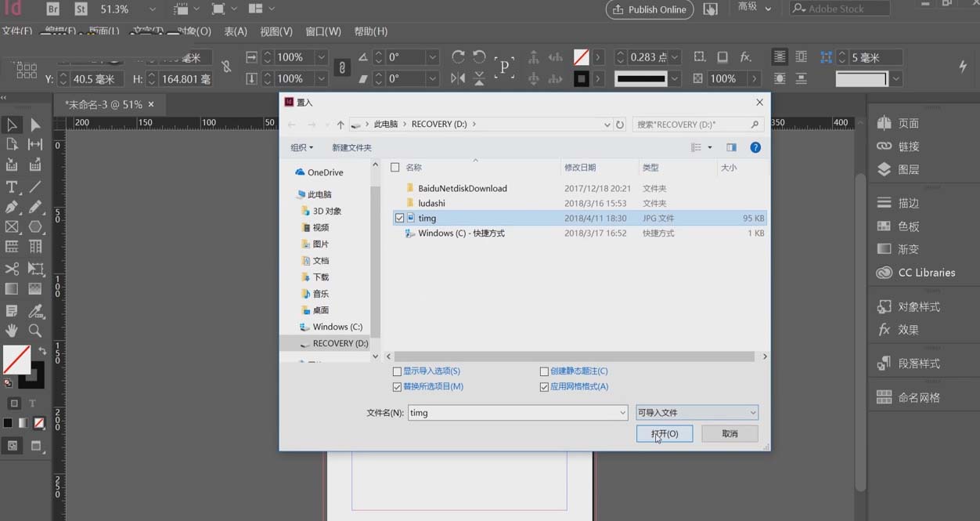Enable 显示导入选项 checkbox
This screenshot has height=521, width=980.
pos(398,371)
